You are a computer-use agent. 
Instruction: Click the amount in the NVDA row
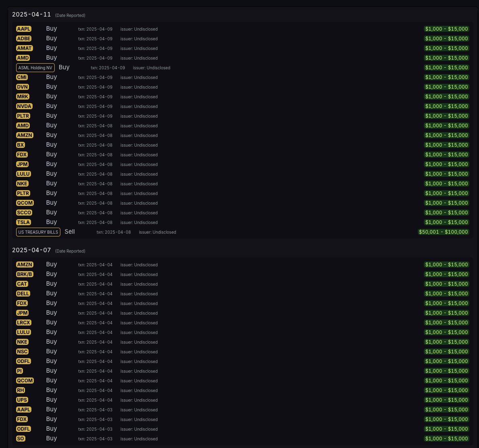pyautogui.click(x=446, y=106)
